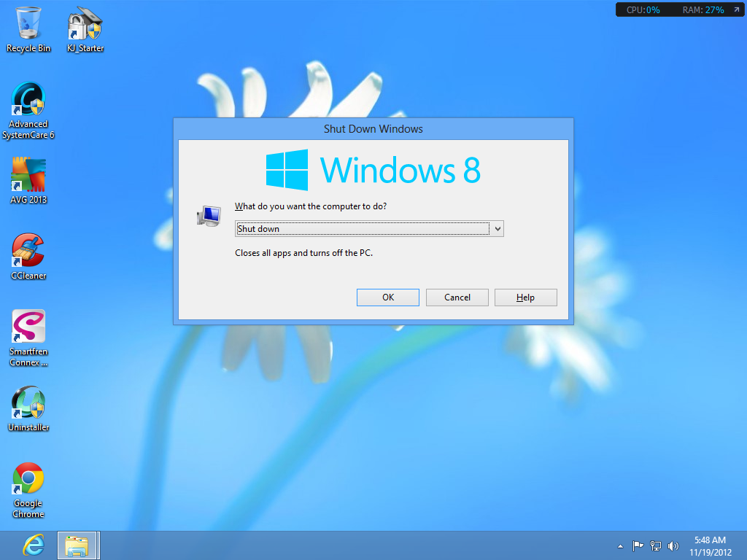Click the computer monitor icon in dialog

click(x=209, y=216)
